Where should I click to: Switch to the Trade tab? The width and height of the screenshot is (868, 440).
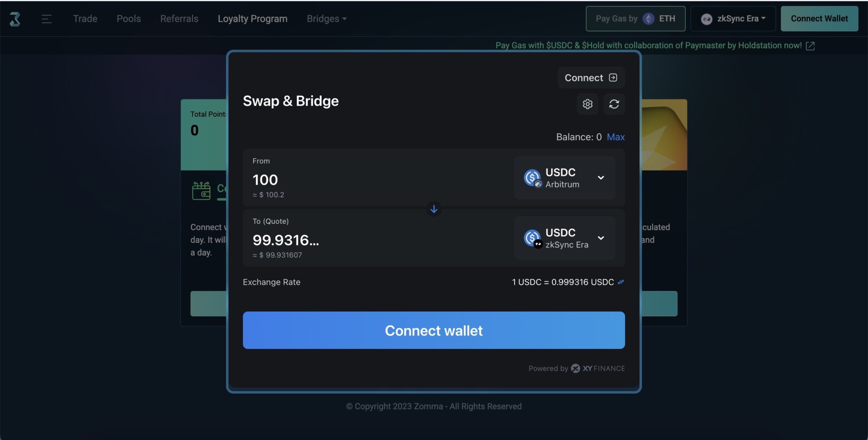coord(85,19)
